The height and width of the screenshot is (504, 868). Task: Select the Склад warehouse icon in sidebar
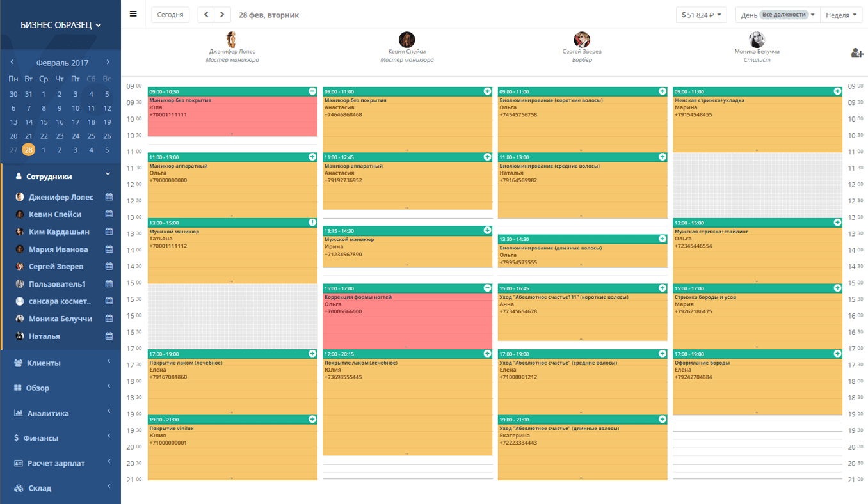click(19, 488)
